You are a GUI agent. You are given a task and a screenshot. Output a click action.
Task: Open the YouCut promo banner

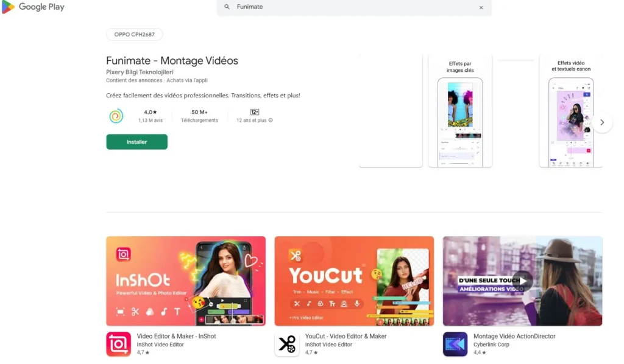point(354,281)
